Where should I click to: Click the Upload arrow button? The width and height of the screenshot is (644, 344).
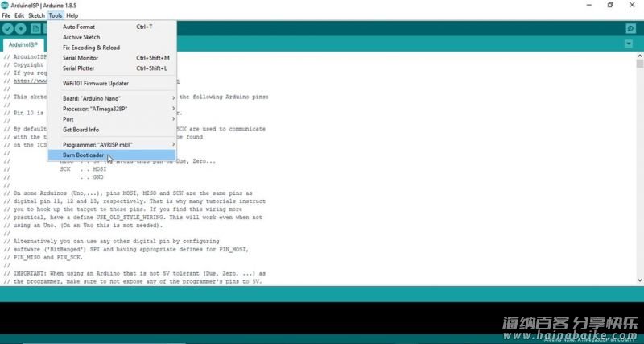click(x=21, y=28)
